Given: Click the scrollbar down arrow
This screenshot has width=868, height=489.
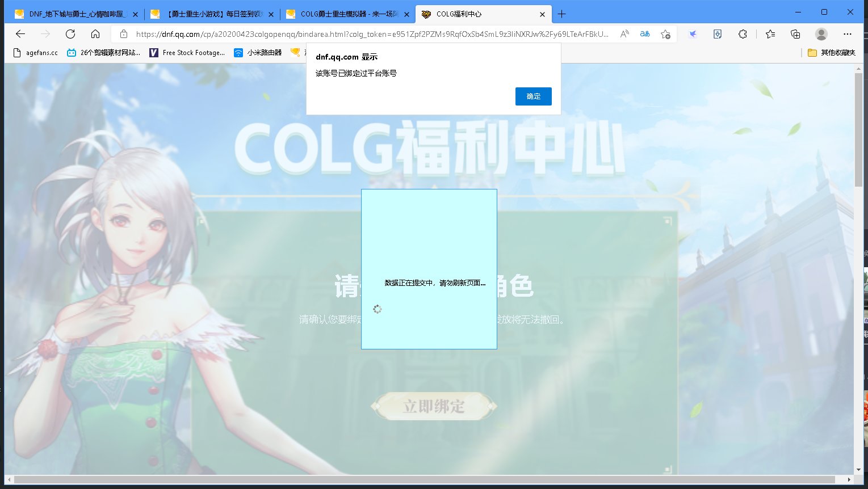Looking at the screenshot, I should [858, 470].
